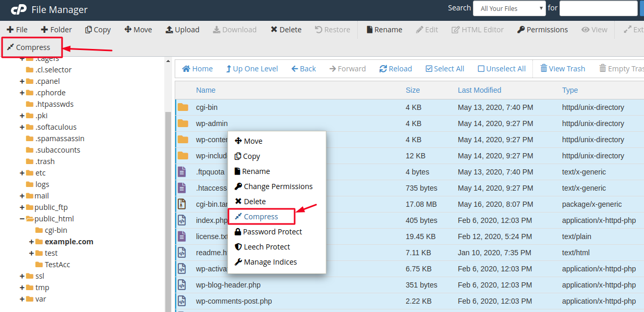Open the All Your Files search dropdown
Screen dimensions: 644x312
(x=509, y=8)
